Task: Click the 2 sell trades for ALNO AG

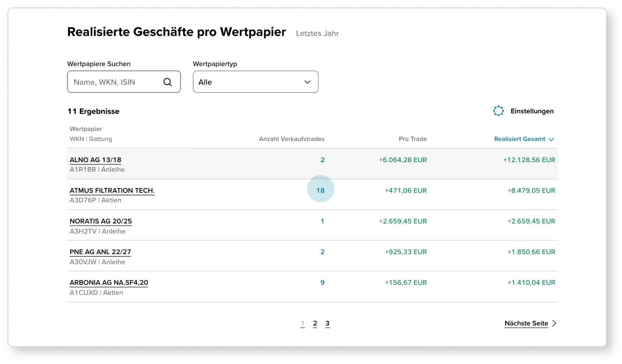Action: (322, 160)
